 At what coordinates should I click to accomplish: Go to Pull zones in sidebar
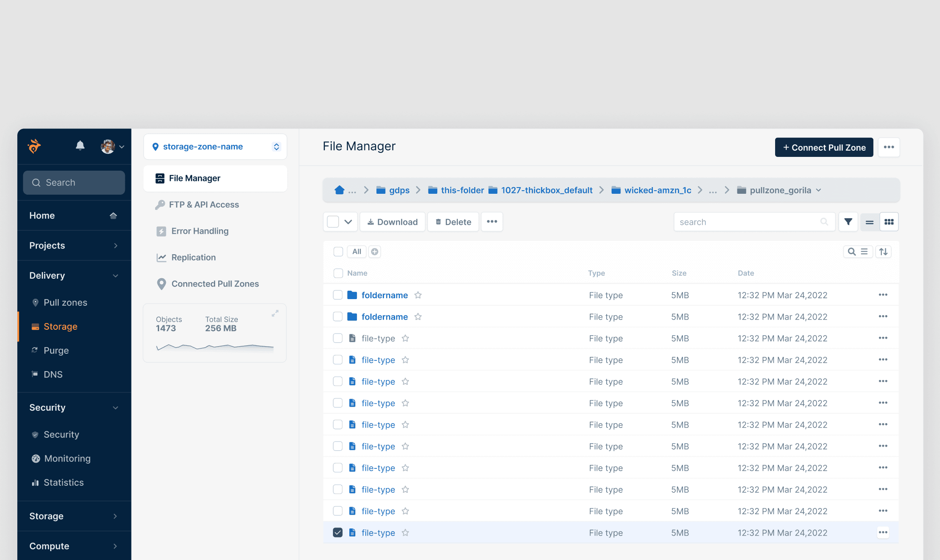65,303
